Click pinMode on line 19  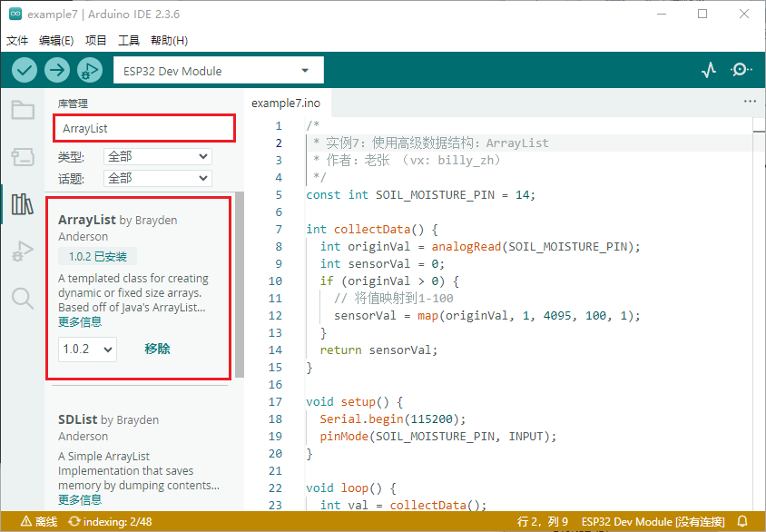pos(344,437)
